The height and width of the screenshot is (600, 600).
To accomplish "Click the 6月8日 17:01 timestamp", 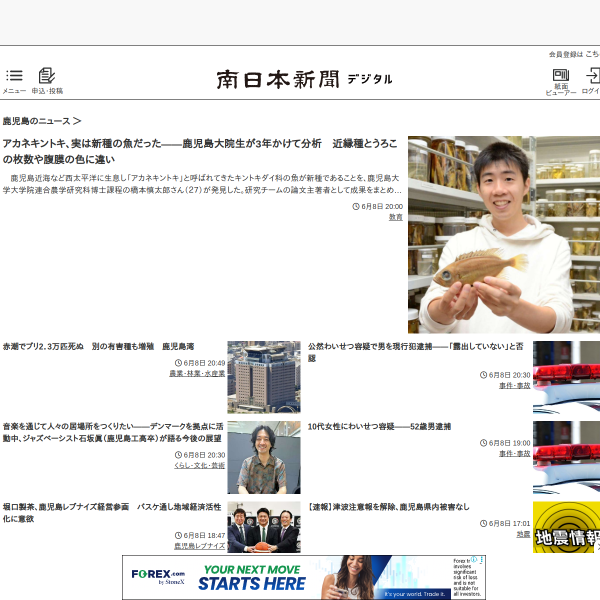I will click(x=505, y=523).
